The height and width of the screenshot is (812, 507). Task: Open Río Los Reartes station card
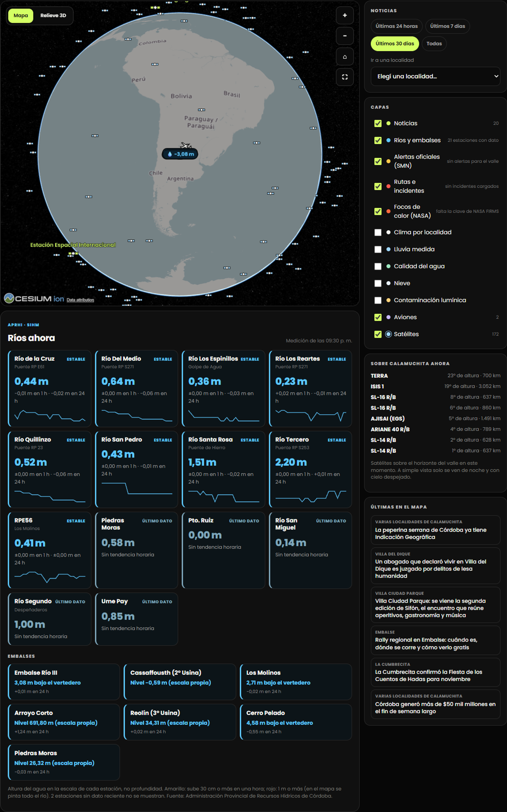(x=310, y=389)
